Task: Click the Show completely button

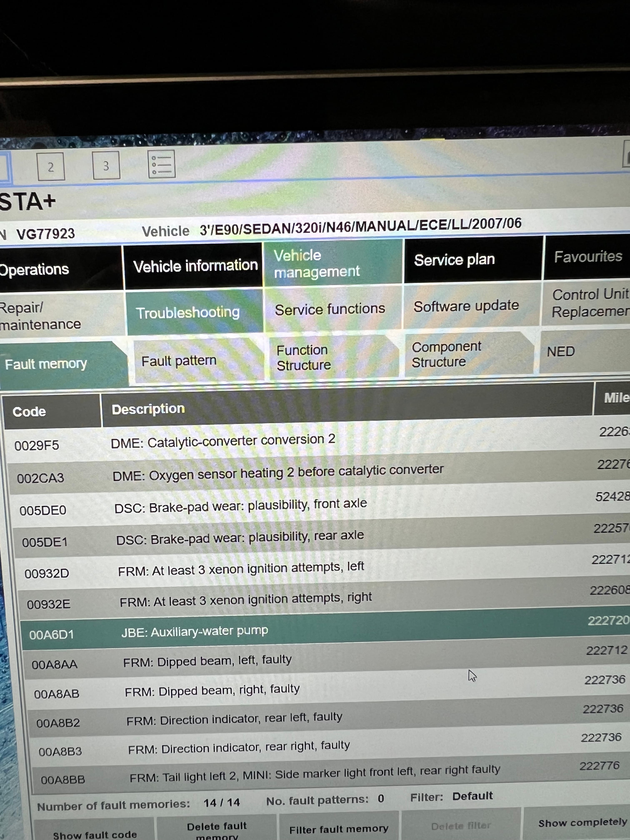Action: point(582,823)
